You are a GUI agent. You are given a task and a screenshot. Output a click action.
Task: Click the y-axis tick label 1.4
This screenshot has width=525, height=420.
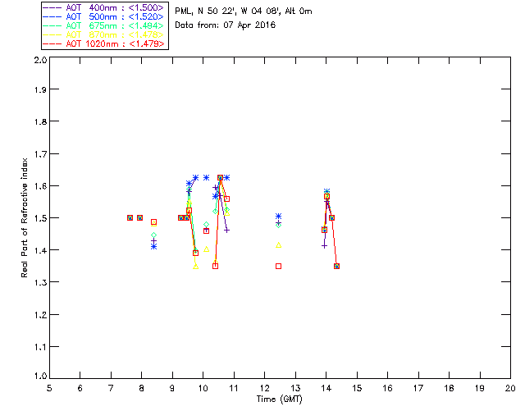(40, 250)
